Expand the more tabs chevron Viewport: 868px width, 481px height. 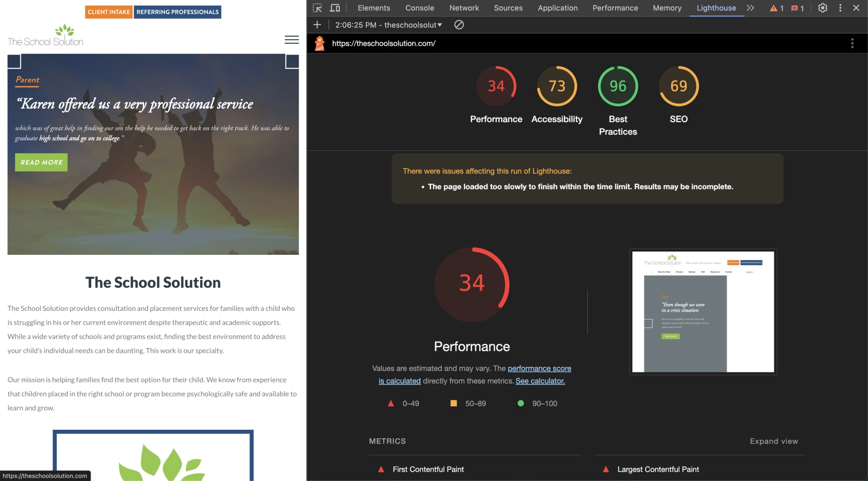[x=750, y=8]
